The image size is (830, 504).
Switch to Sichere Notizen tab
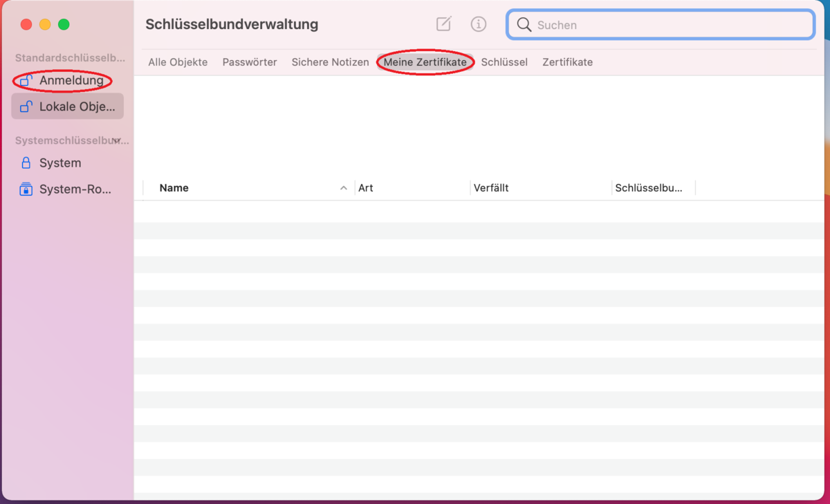(330, 62)
